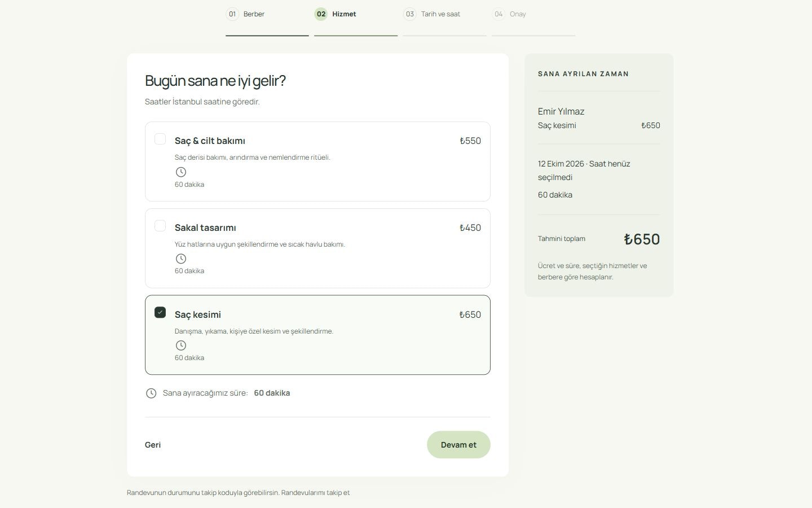
Task: Check the Sakal tasarımı checkbox
Action: pyautogui.click(x=160, y=226)
